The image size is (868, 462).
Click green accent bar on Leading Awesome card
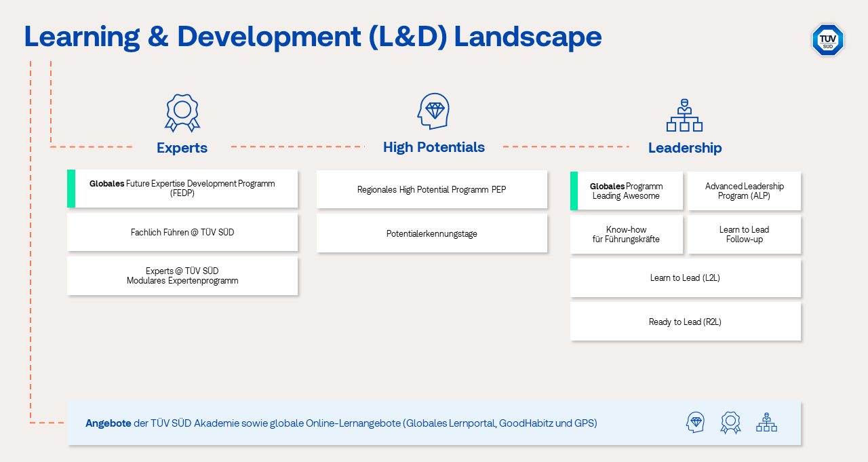[574, 191]
